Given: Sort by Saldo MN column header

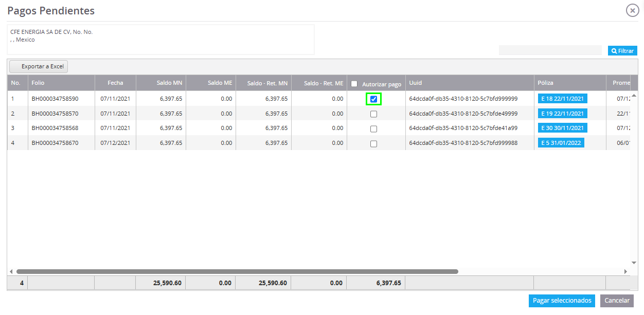Looking at the screenshot, I should 161,83.
